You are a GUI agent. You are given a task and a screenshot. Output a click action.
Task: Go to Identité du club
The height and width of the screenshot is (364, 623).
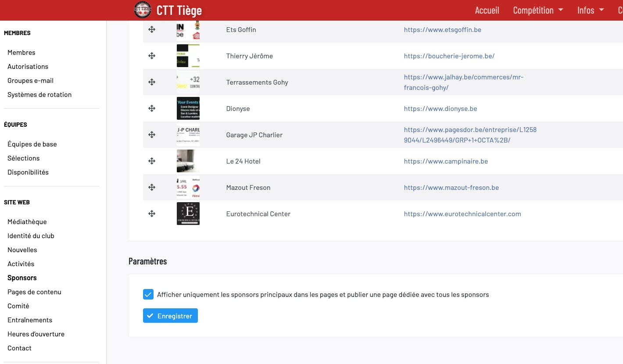(x=31, y=236)
